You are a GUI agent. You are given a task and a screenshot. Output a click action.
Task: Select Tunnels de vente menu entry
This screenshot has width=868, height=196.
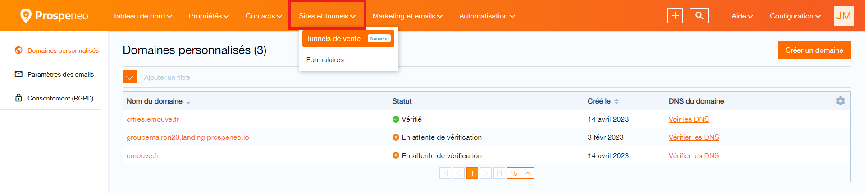[348, 39]
